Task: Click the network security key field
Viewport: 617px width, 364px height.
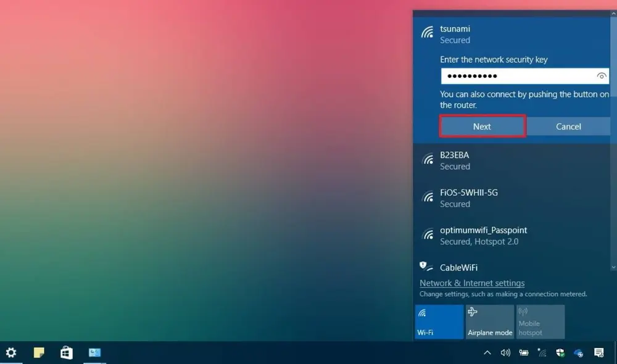Action: pos(517,76)
